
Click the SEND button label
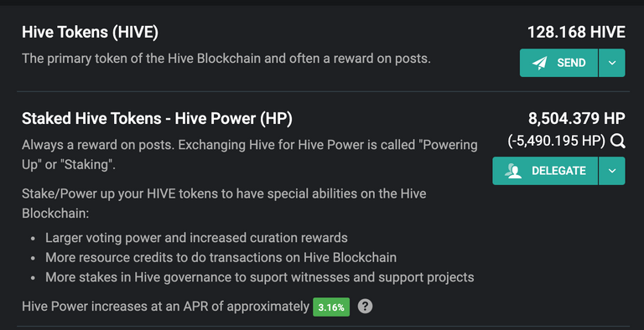(571, 63)
